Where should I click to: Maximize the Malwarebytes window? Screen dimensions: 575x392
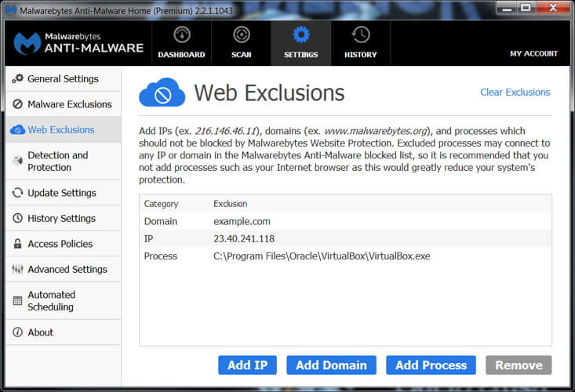(x=526, y=8)
